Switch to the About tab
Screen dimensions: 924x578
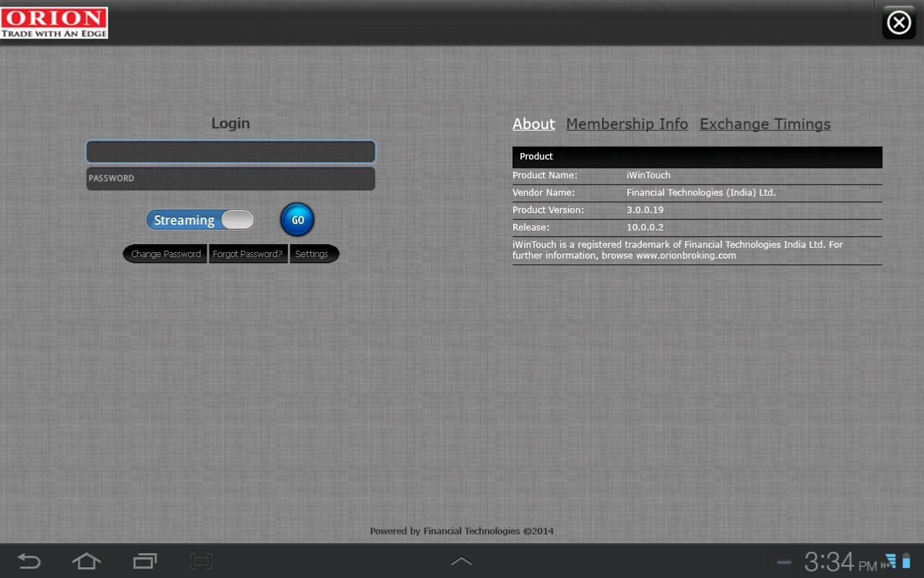coord(533,124)
